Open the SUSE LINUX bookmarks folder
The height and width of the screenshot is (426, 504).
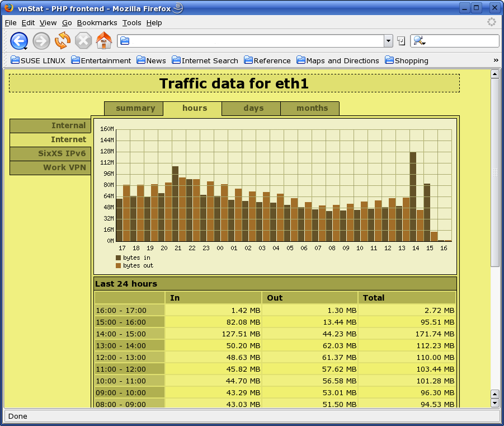click(x=38, y=60)
